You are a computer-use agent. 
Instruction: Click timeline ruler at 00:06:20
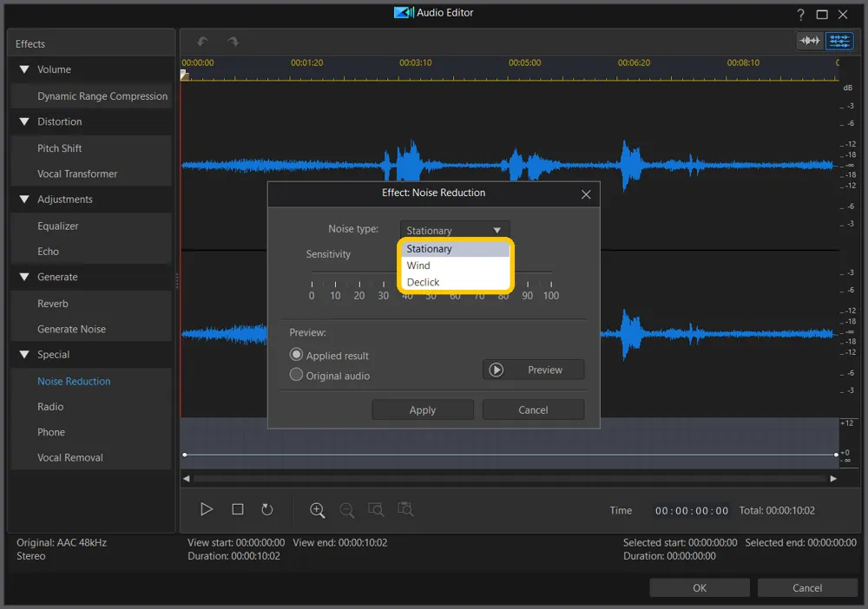click(634, 63)
